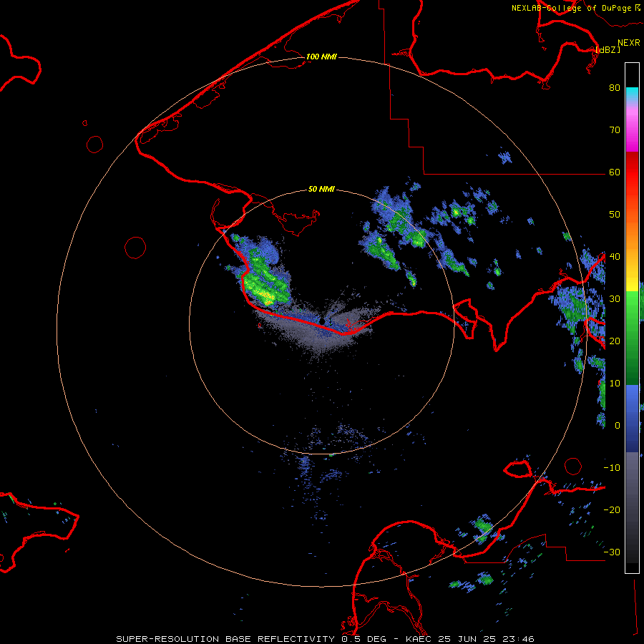
Task: Click the 70 value on the dBZ scale
Action: 615,130
